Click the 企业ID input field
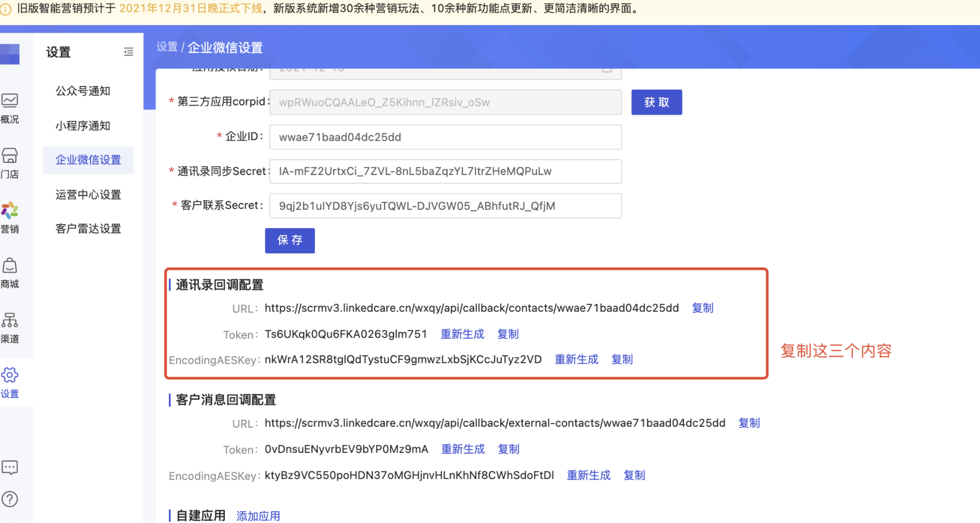Viewport: 980px width, 523px height. click(x=445, y=137)
